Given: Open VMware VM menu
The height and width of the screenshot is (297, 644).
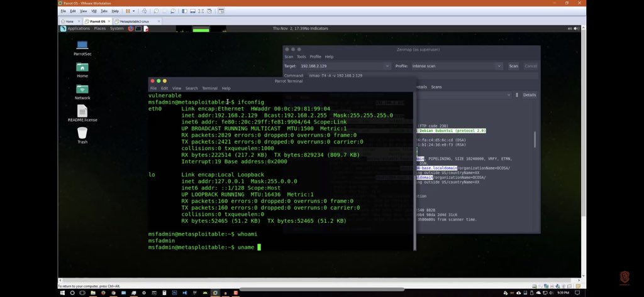Looking at the screenshot, I should point(94,11).
